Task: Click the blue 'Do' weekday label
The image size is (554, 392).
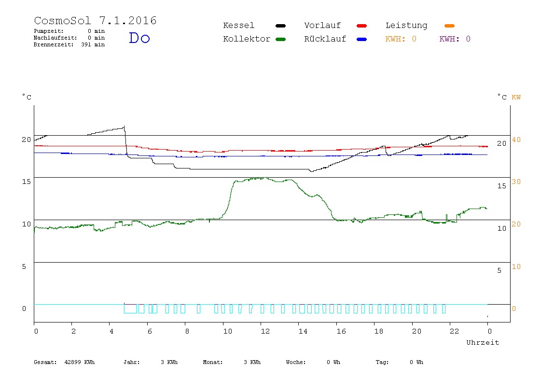Action: click(139, 38)
